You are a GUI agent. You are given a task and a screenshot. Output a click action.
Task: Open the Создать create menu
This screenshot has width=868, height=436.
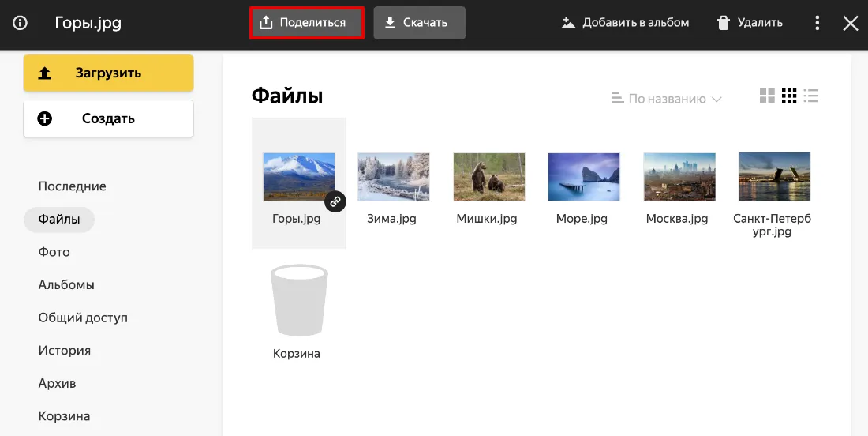click(x=109, y=118)
